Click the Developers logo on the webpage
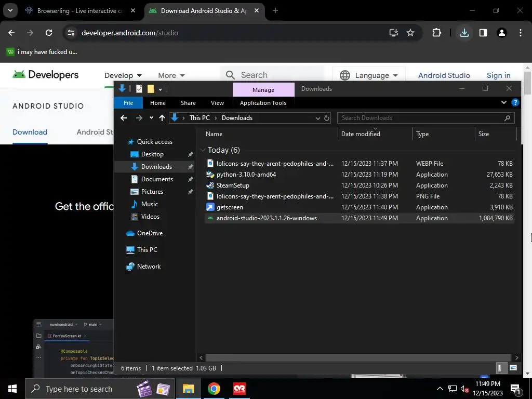Image resolution: width=532 pixels, height=399 pixels. click(x=46, y=75)
